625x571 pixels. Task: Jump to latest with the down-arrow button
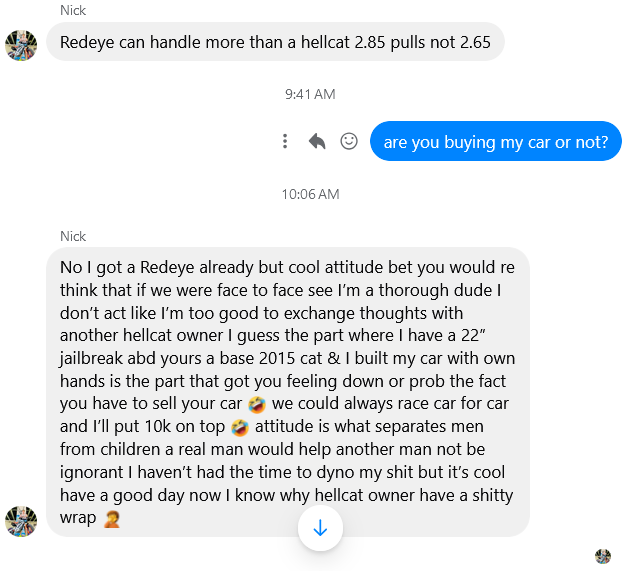(320, 528)
